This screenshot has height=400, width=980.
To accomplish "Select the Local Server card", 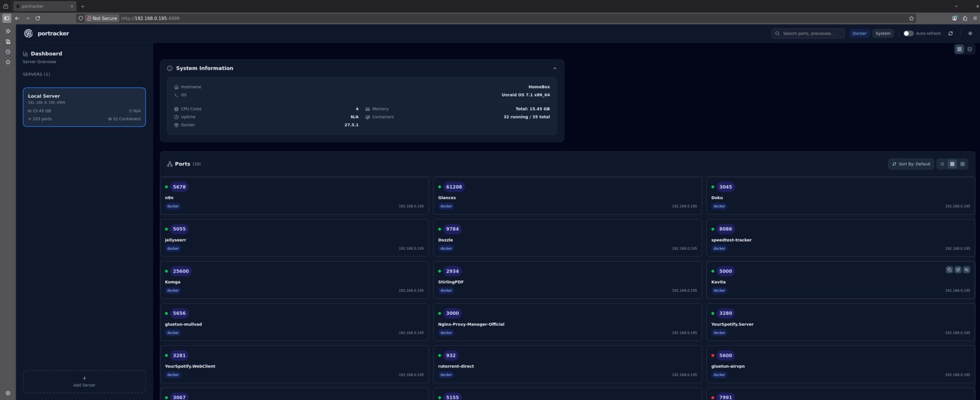I will (x=84, y=107).
